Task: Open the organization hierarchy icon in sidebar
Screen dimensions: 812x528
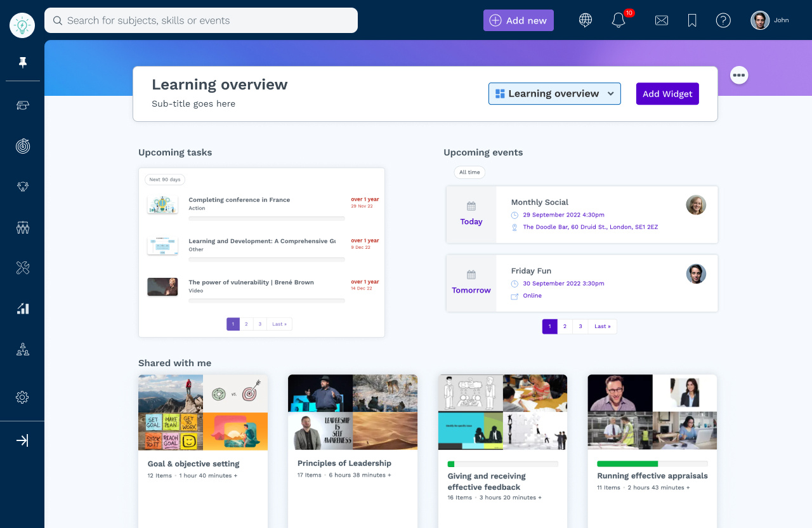Action: [22, 349]
